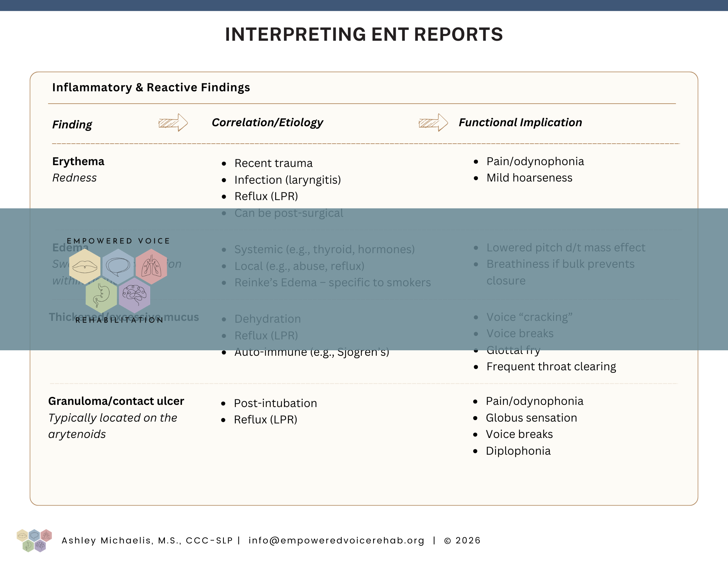The height and width of the screenshot is (562, 728).
Task: Select the Erythema finding label
Action: (78, 161)
